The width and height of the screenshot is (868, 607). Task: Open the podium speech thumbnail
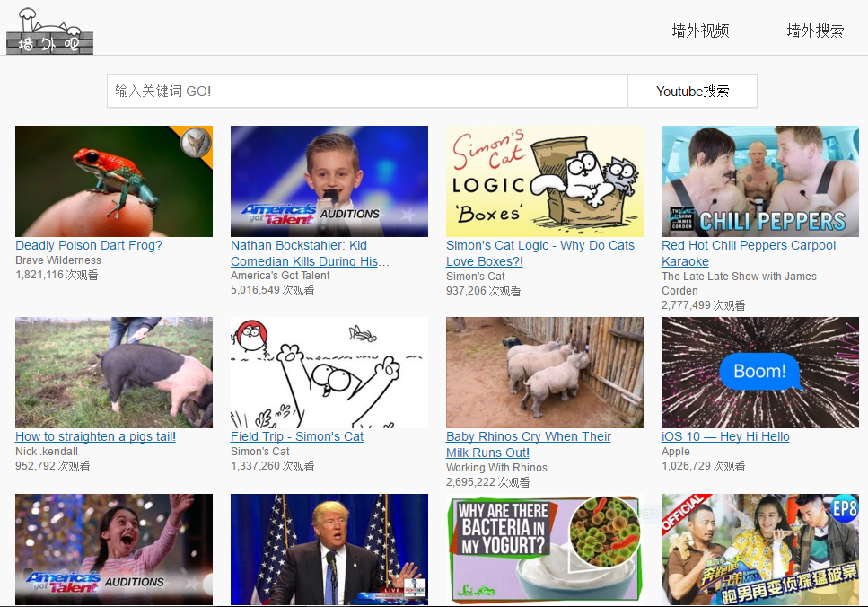pos(329,550)
